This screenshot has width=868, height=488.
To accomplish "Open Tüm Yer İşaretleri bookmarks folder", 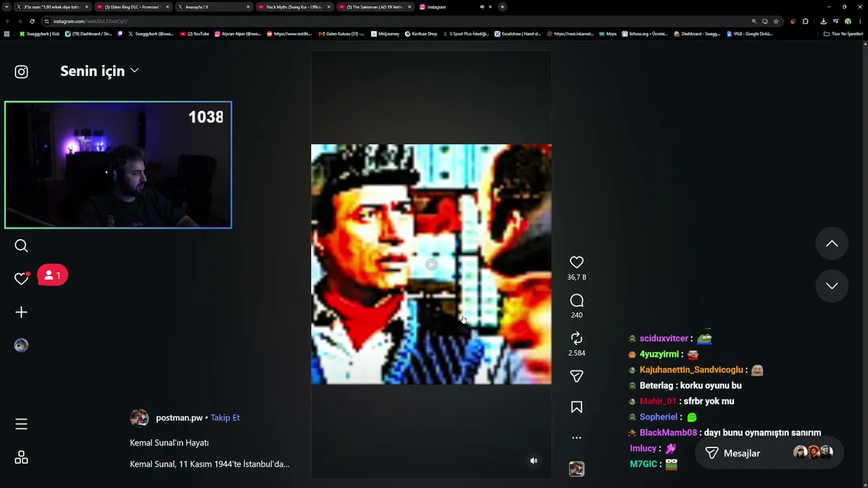I will click(x=843, y=34).
